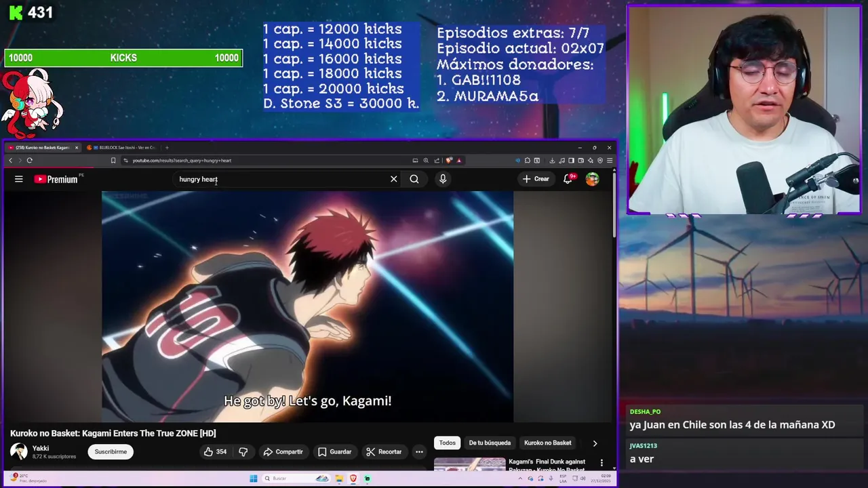Open the browser main menu

pos(610,161)
